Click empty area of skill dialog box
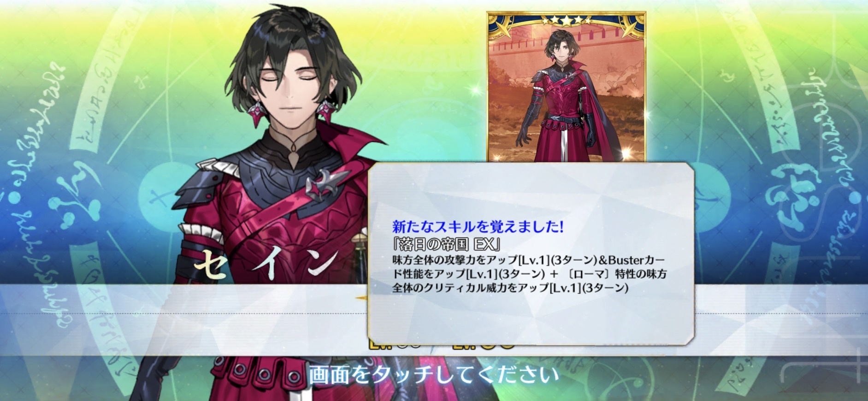This screenshot has width=868, height=401. (530, 318)
